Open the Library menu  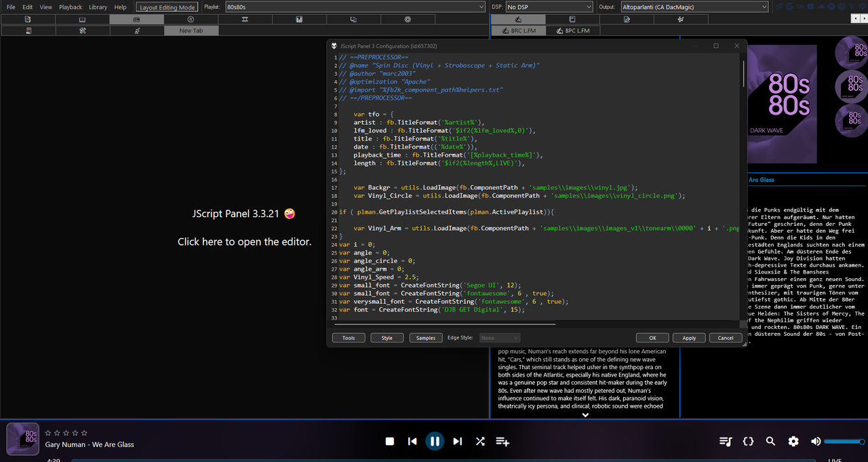[98, 7]
